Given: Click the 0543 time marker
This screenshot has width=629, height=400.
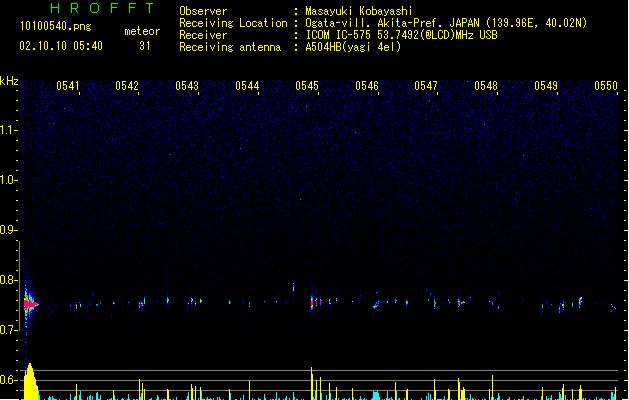Looking at the screenshot, I should (x=187, y=86).
